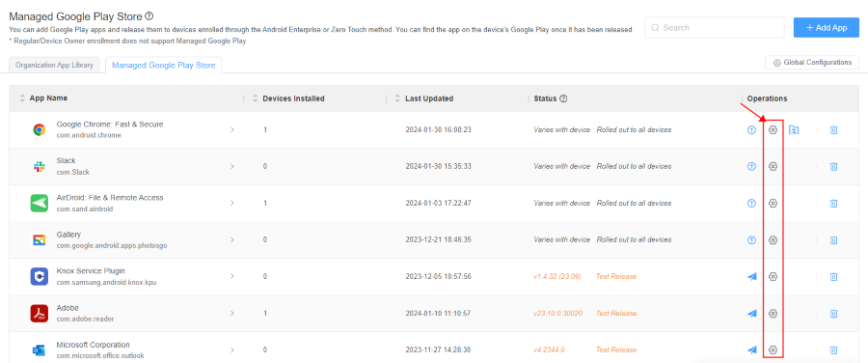Open Global Configurations
Image resolution: width=868 pixels, height=363 pixels.
point(812,63)
